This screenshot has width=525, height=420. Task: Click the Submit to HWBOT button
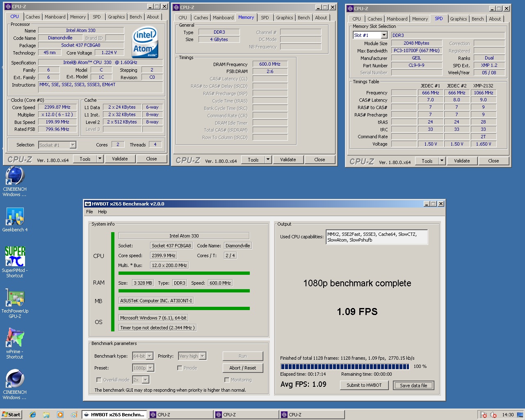tap(364, 385)
